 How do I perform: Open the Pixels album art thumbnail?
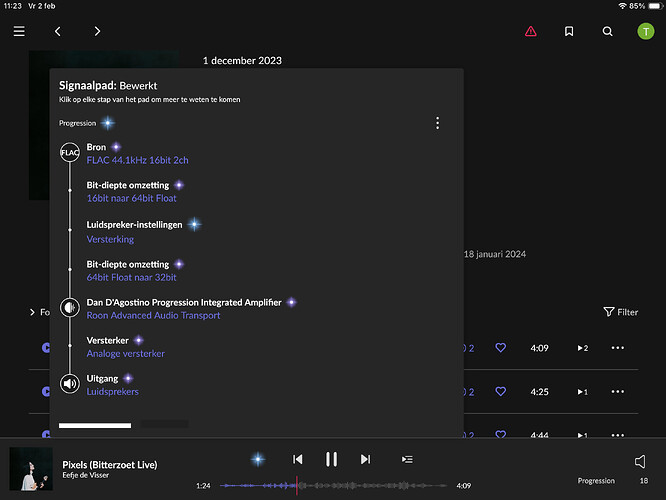(x=30, y=469)
